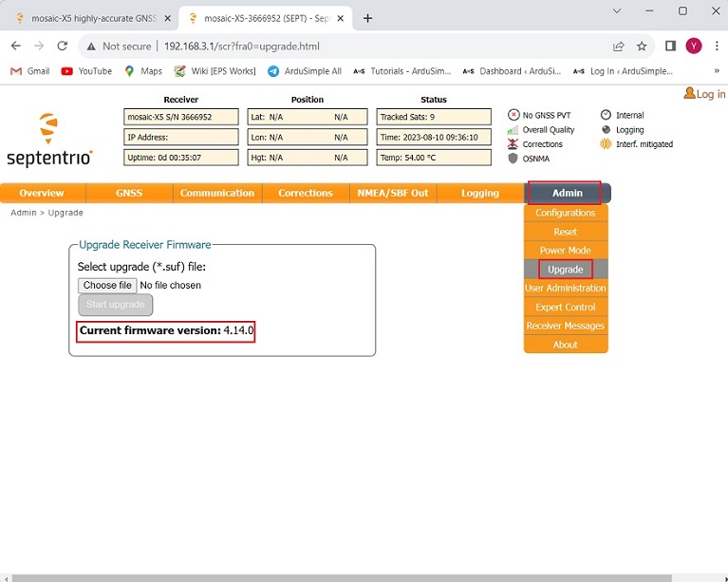This screenshot has height=582, width=728.
Task: Open the browser side panel icon
Action: coord(670,46)
